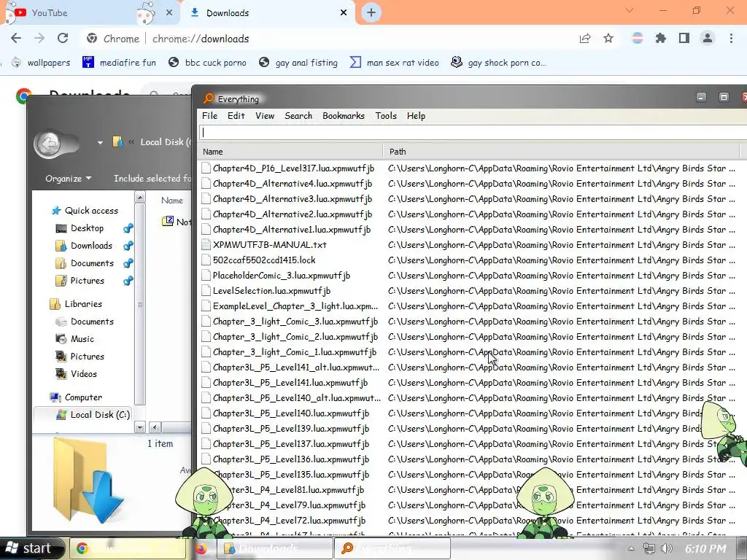Open Chrome share icon in address bar
The height and width of the screenshot is (560, 747).
pyautogui.click(x=585, y=39)
